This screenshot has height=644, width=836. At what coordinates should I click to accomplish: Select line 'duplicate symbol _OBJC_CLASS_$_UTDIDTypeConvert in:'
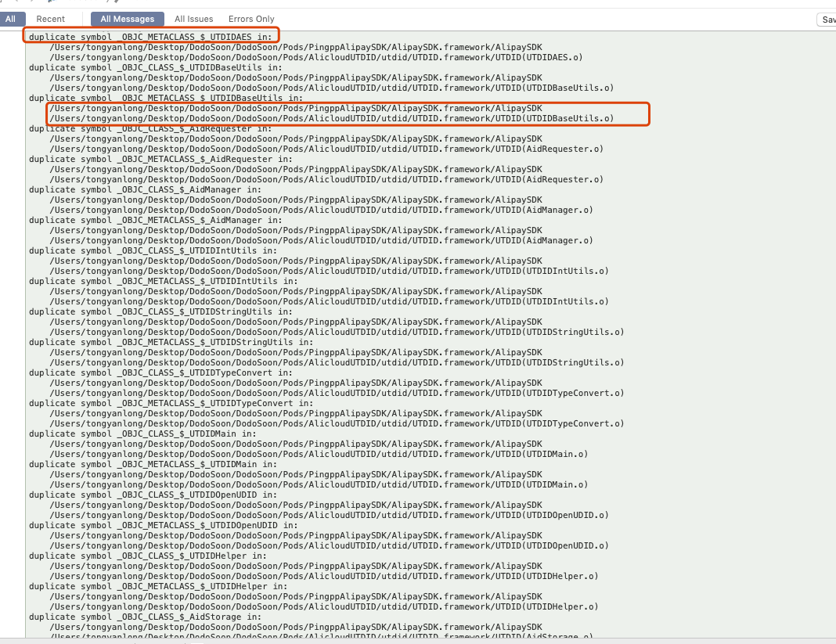coord(160,372)
